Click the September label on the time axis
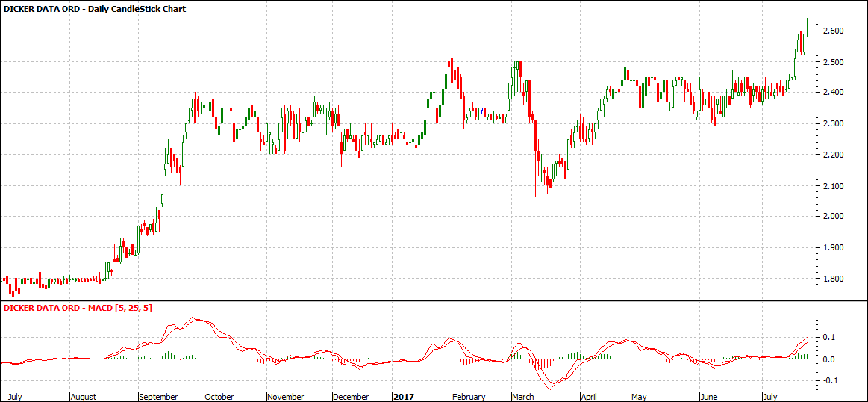The width and height of the screenshot is (868, 402). 159,397
